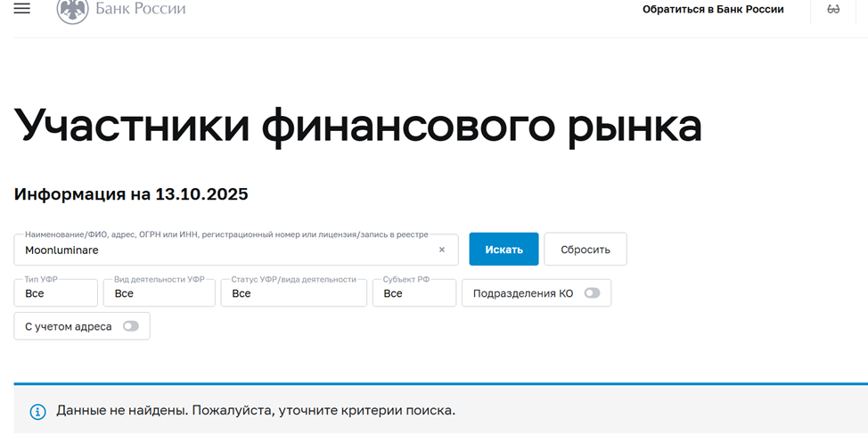
Task: Click the Bank of Russia eagle logo
Action: (72, 10)
